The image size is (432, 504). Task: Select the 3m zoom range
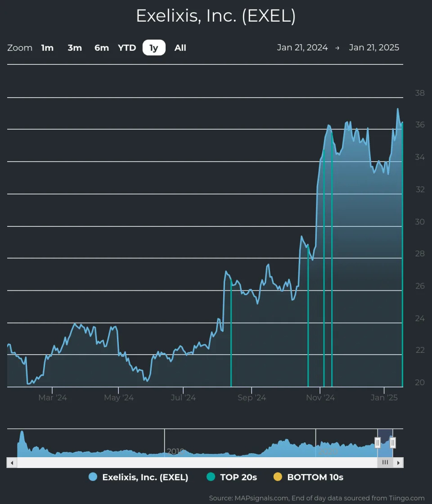pos(75,48)
